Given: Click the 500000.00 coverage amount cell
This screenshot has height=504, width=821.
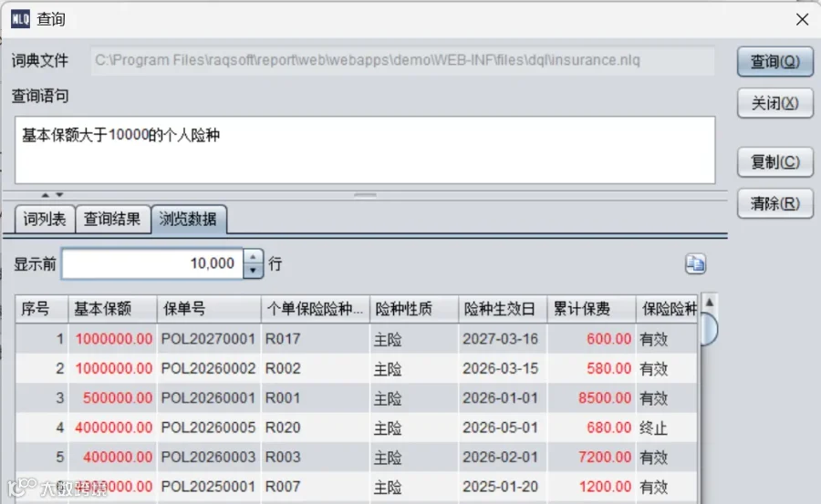Looking at the screenshot, I should pyautogui.click(x=112, y=397).
